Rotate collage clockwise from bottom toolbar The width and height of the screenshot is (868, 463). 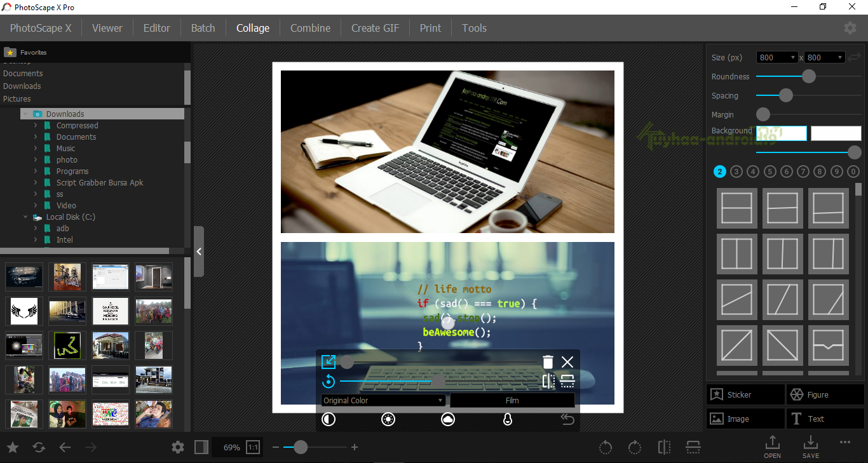coord(634,448)
